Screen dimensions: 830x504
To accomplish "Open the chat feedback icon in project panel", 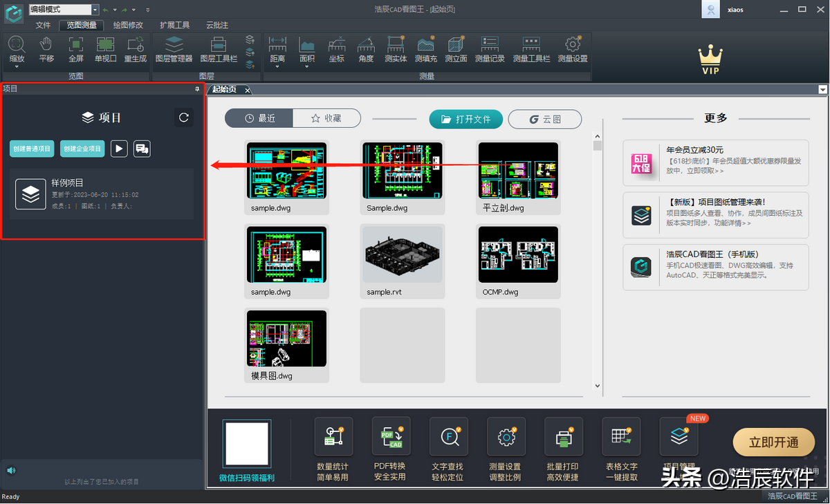I will 142,148.
